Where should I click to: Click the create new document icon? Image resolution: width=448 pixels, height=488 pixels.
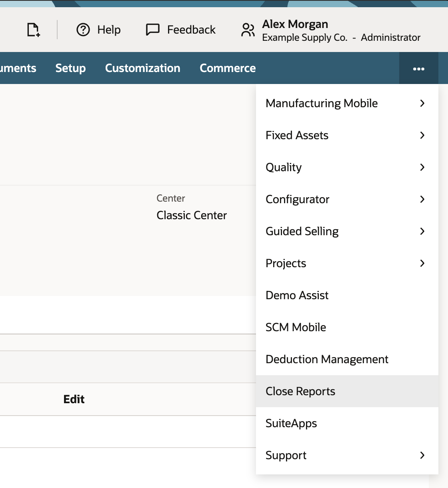(x=34, y=30)
